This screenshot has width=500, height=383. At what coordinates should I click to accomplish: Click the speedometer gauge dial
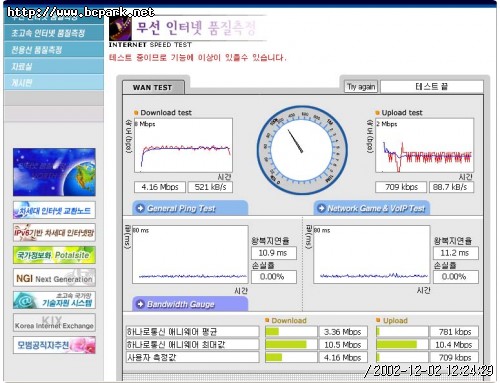(x=302, y=150)
